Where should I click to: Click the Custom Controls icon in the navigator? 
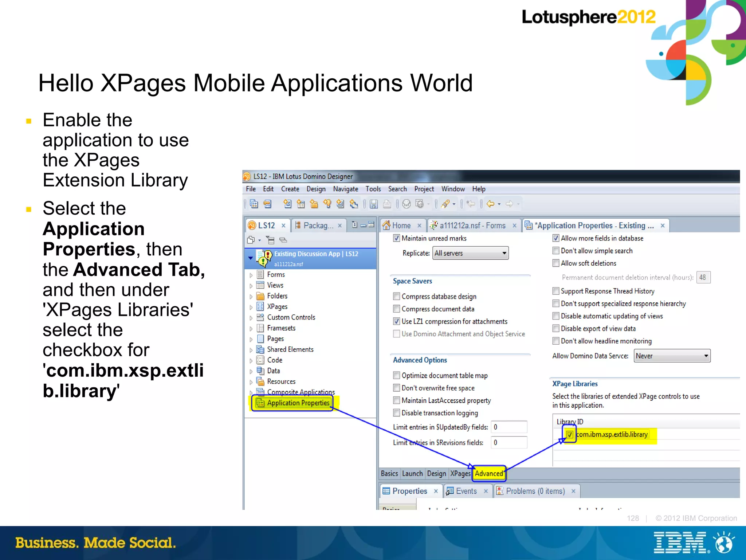tap(260, 317)
